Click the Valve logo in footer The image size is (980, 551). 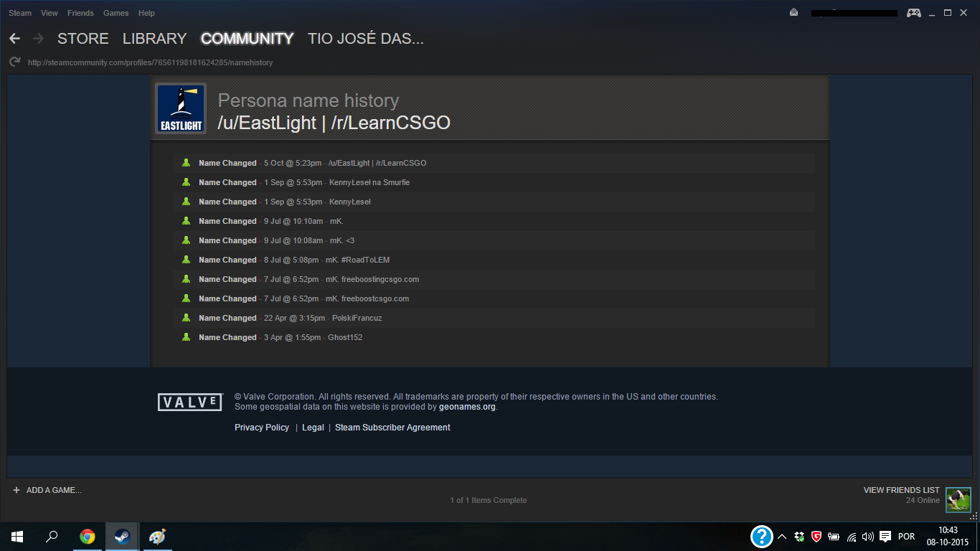click(190, 402)
